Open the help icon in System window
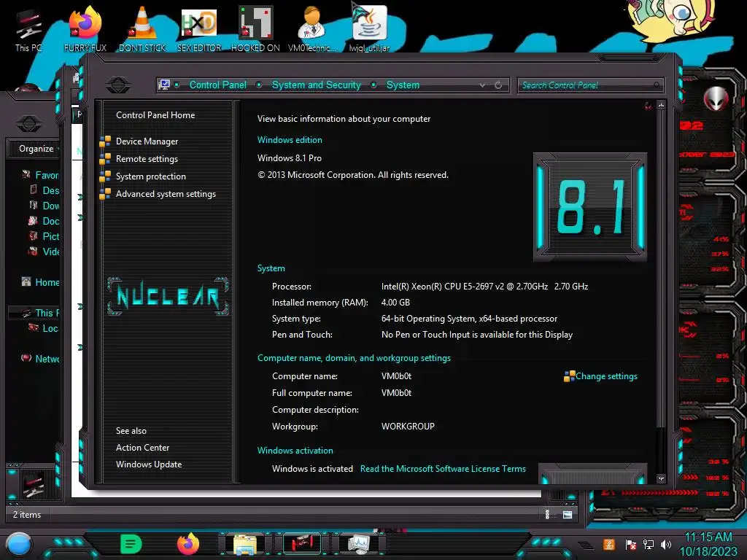This screenshot has height=560, width=747. point(648,106)
